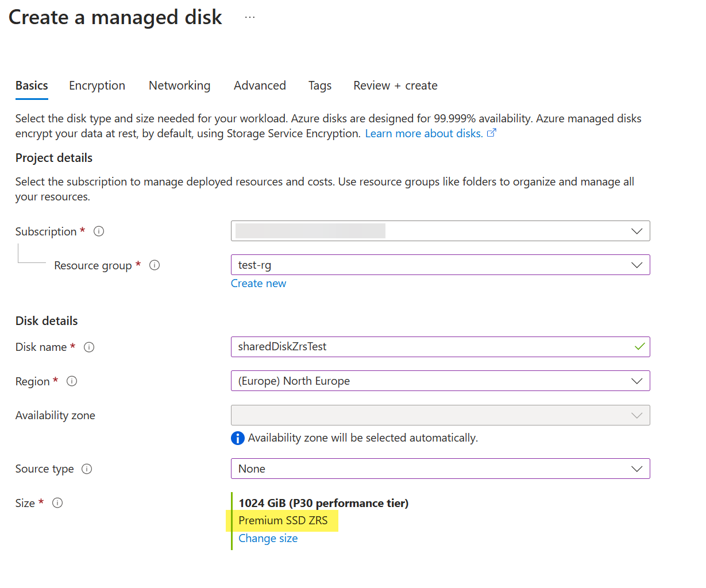
Task: Click the Disk name info icon
Action: (x=89, y=347)
